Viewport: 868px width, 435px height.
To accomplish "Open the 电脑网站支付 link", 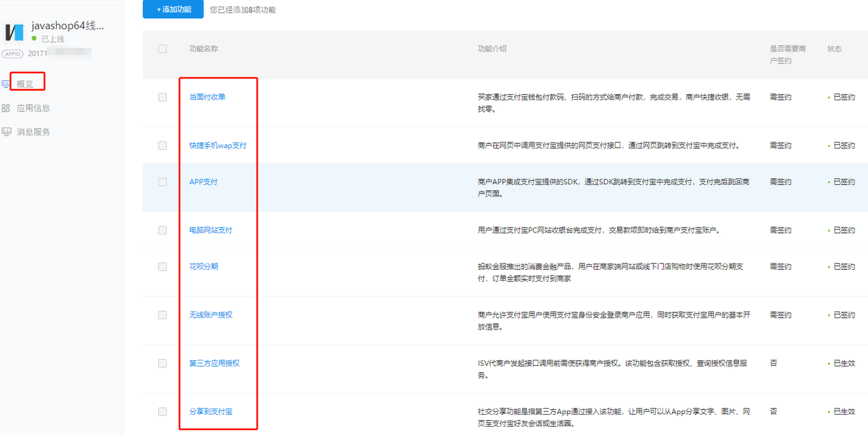I will pyautogui.click(x=211, y=230).
